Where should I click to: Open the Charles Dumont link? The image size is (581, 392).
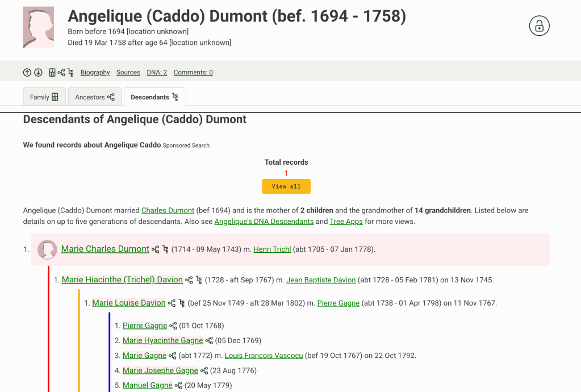[x=168, y=210]
